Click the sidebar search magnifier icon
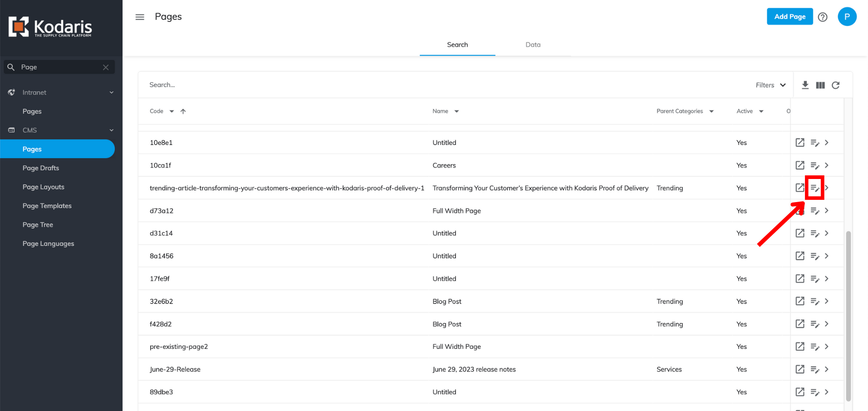 11,67
